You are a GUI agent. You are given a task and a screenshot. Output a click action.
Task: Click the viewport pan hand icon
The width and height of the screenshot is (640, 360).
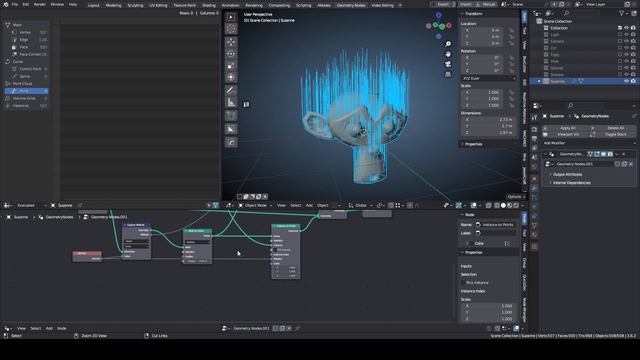(x=448, y=54)
